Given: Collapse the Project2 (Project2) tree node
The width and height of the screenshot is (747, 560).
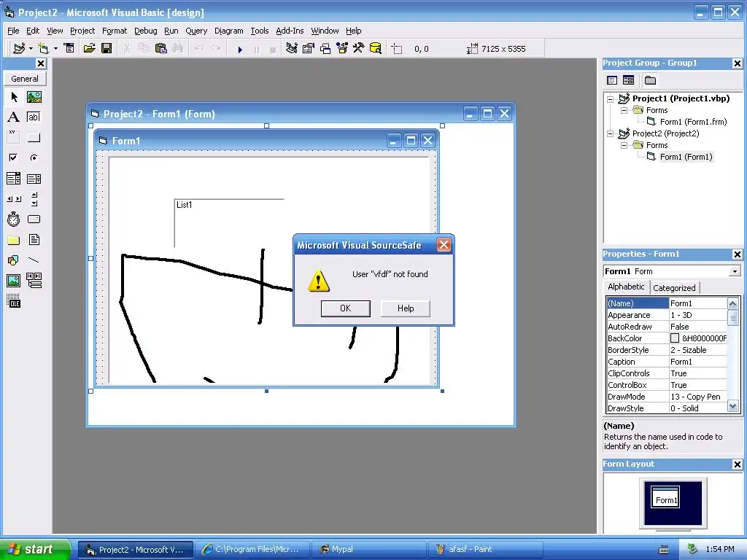Looking at the screenshot, I should [x=611, y=134].
